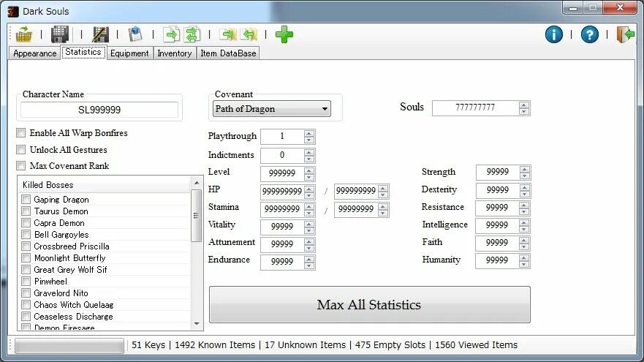Screen dimensions: 644x362
Task: Click the green plus icon
Action: (x=284, y=34)
